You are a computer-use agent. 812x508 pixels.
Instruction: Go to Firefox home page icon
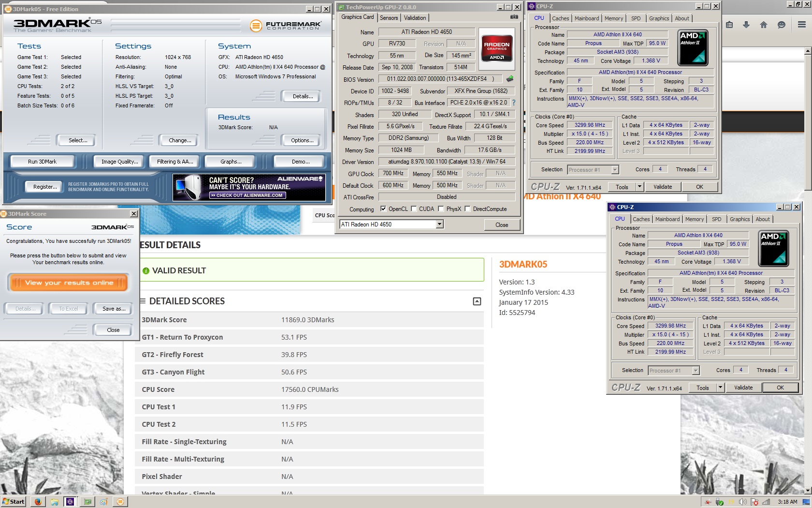click(x=764, y=25)
